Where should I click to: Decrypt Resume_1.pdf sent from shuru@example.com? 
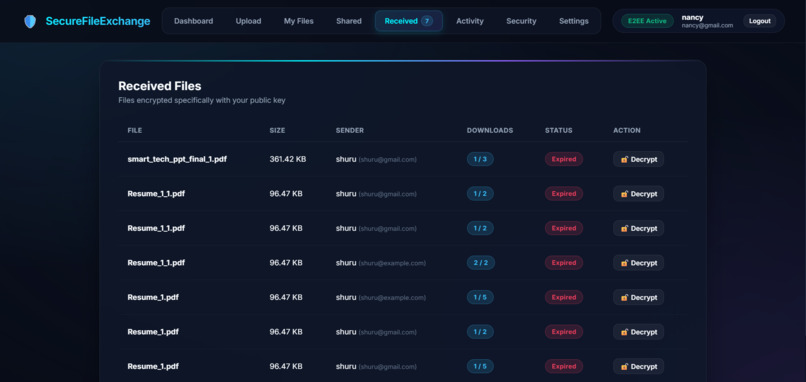coord(638,297)
